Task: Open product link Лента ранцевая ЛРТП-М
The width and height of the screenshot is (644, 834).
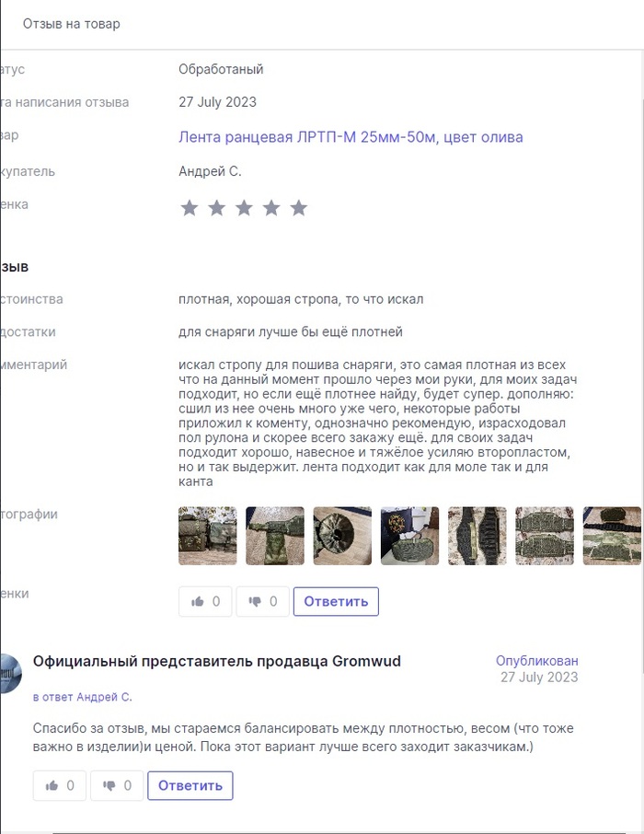Action: [351, 137]
